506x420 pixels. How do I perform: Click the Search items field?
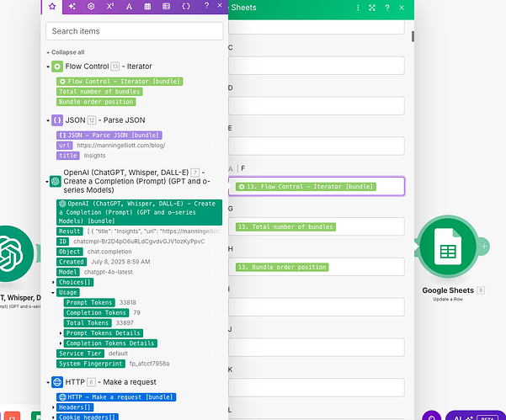coord(135,31)
